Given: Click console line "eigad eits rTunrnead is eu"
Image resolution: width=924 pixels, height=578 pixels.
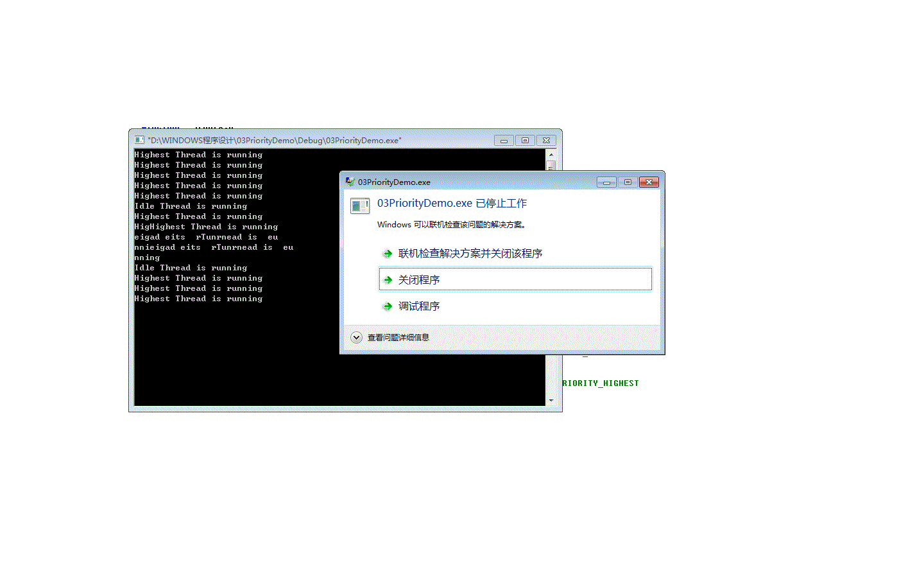Looking at the screenshot, I should (206, 237).
